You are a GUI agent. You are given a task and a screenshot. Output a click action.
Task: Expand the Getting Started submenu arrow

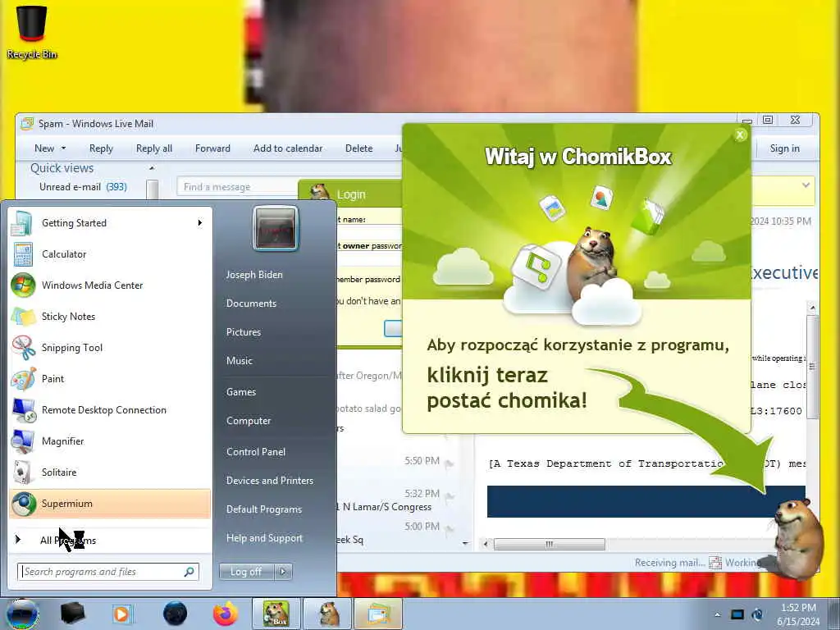tap(200, 223)
